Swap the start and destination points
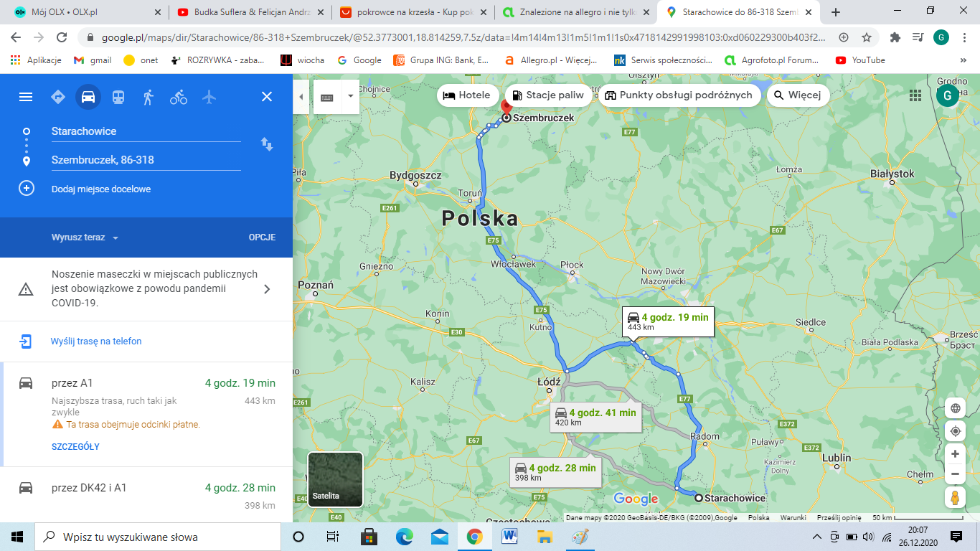Viewport: 980px width, 551px height. coord(267,144)
